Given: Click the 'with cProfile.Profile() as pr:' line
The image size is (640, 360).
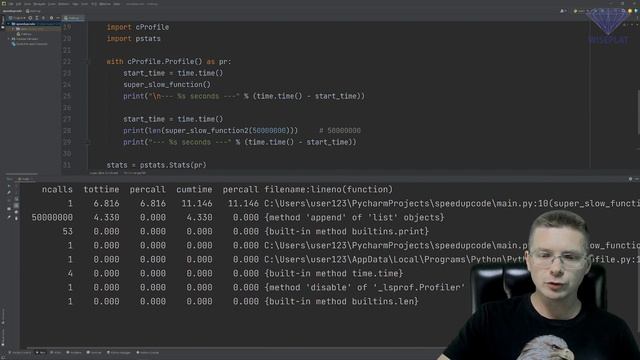Looking at the screenshot, I should [x=169, y=61].
